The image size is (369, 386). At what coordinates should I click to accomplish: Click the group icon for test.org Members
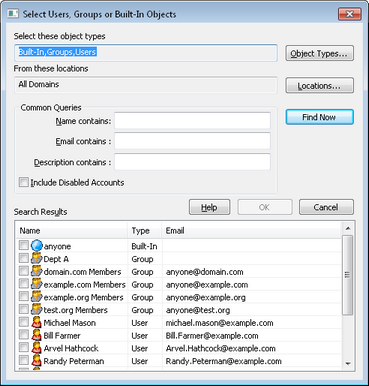(37, 310)
